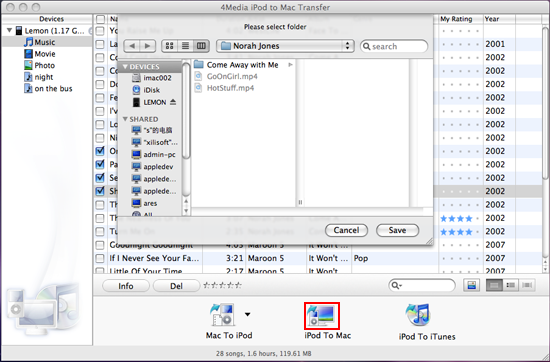Toggle the select-all checkbox in the header row
This screenshot has height=362, width=550.
[100, 19]
